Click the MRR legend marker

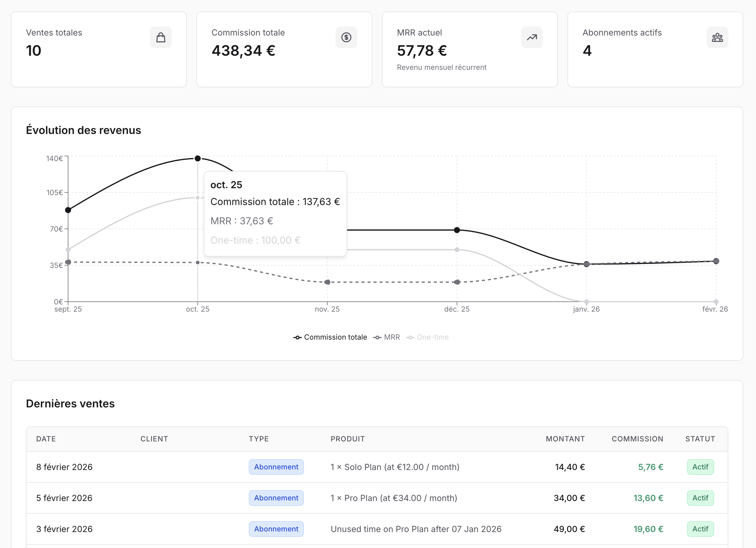[x=378, y=337]
